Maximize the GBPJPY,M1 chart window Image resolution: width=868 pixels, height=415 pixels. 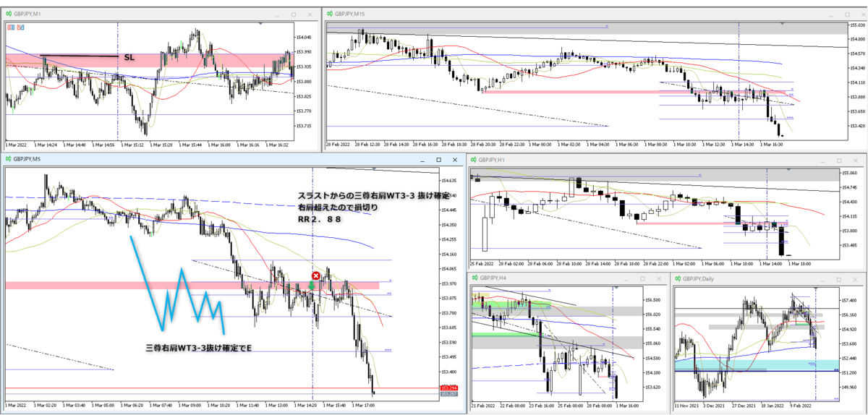click(294, 14)
